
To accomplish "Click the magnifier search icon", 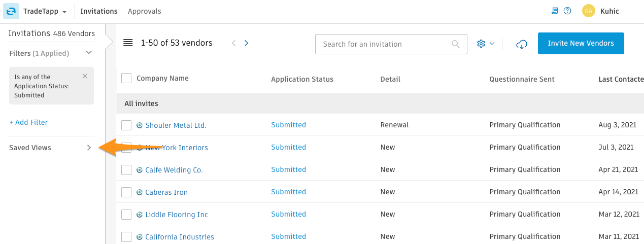I will pyautogui.click(x=456, y=44).
